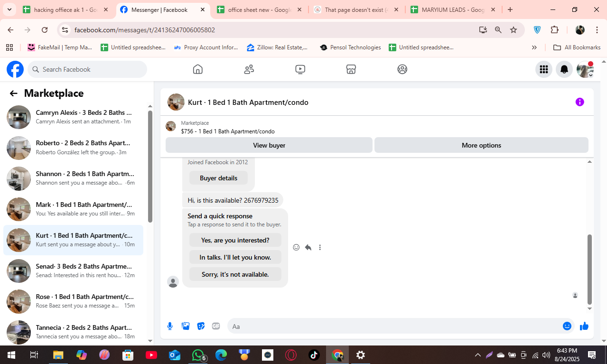Viewport: 607px width, 364px height.
Task: Open the Windows Start menu
Action: click(x=11, y=355)
